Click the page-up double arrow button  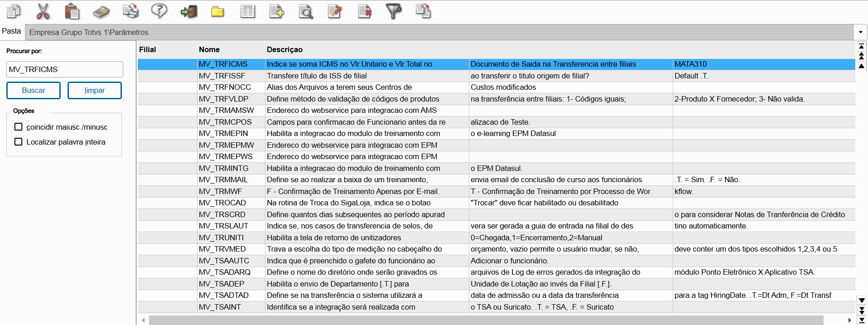(862, 56)
